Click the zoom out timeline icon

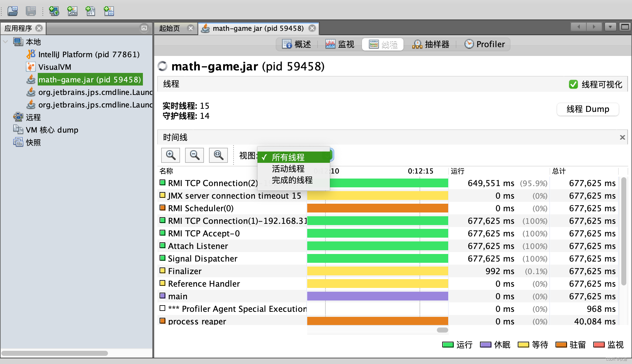(x=194, y=155)
